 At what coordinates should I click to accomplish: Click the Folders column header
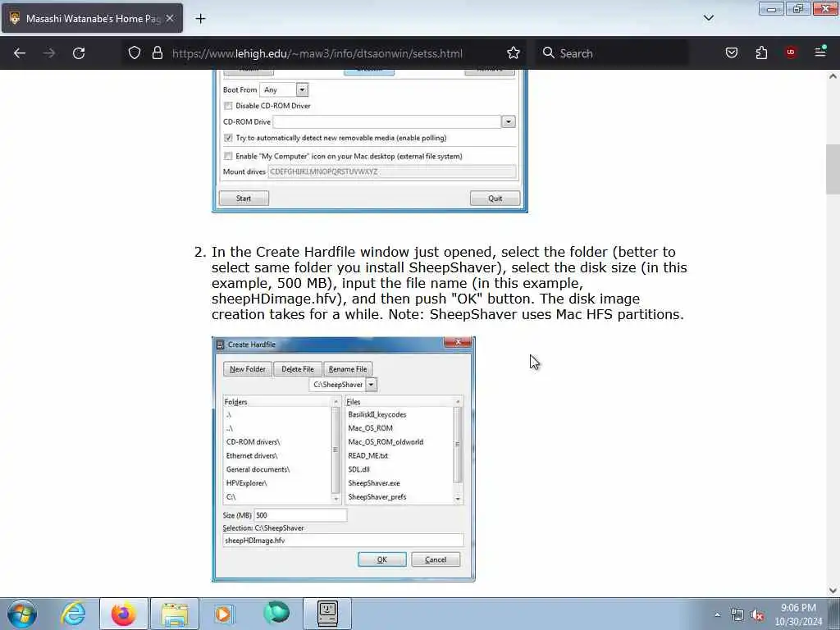point(278,402)
